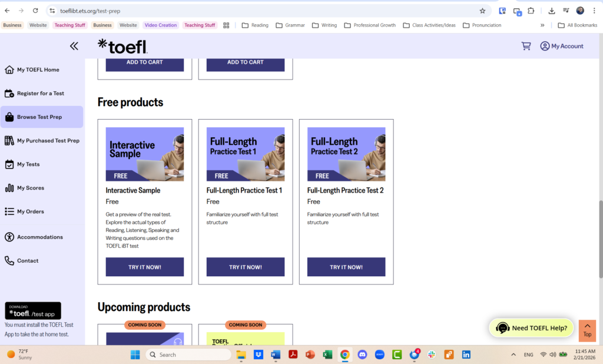Show hidden icons in the system tray
Viewport: 603px width, 364px height.
click(513, 354)
